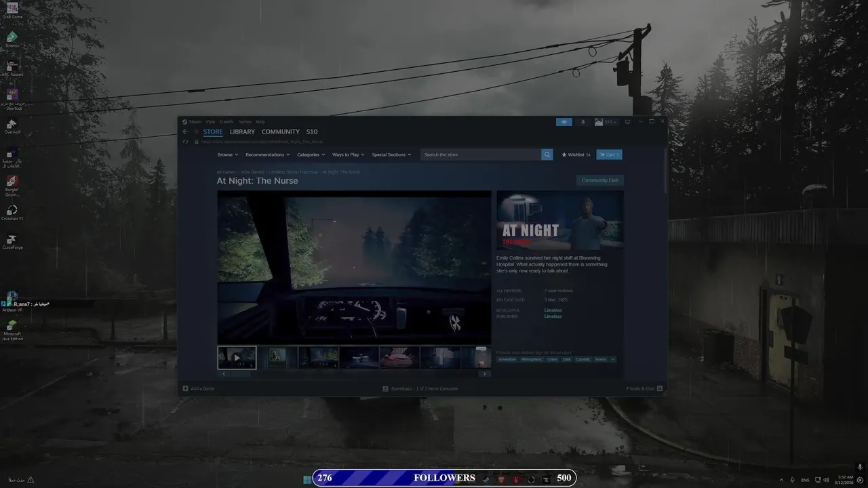Click the Episodic tag
The image size is (868, 488).
tap(583, 359)
